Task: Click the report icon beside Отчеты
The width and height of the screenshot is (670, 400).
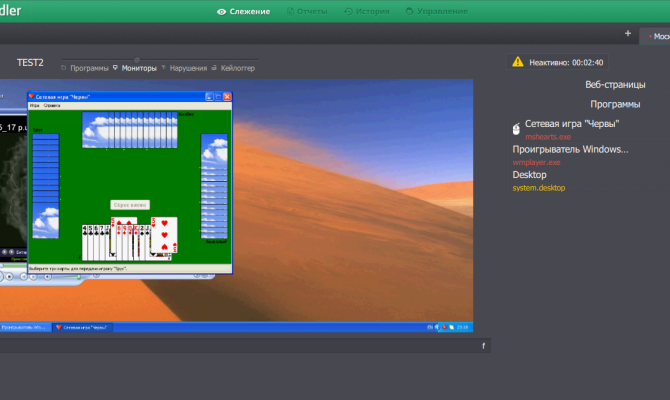Action: pyautogui.click(x=291, y=12)
